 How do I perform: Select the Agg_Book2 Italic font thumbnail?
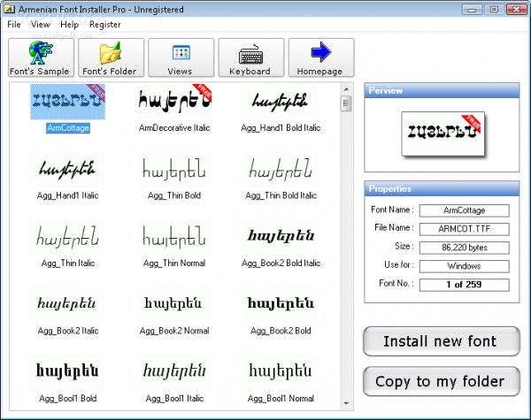68,304
